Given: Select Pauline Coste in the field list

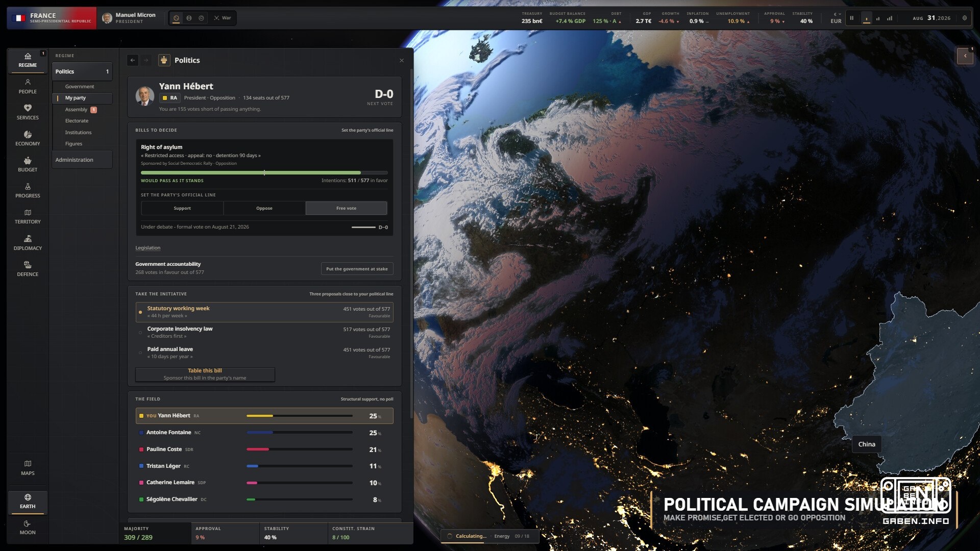Looking at the screenshot, I should [x=264, y=449].
